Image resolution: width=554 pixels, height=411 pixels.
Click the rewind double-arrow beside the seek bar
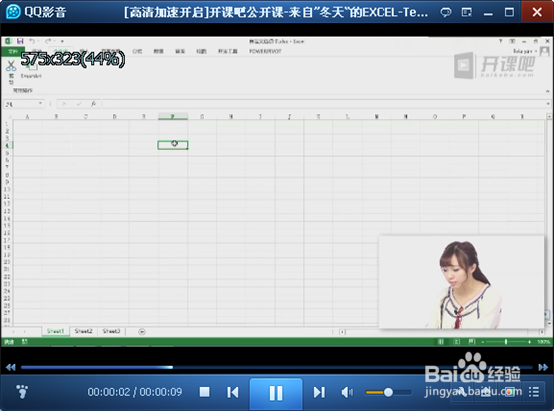click(11, 368)
